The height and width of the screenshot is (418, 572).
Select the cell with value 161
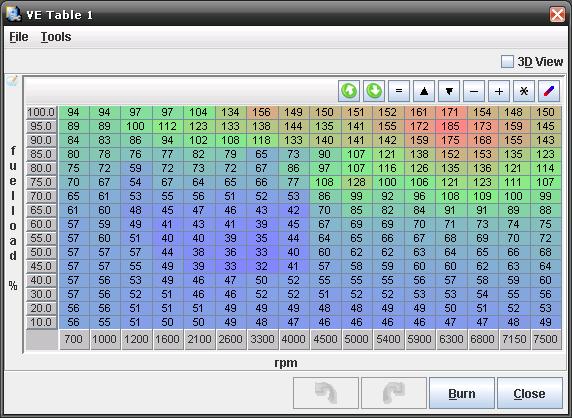(x=419, y=112)
